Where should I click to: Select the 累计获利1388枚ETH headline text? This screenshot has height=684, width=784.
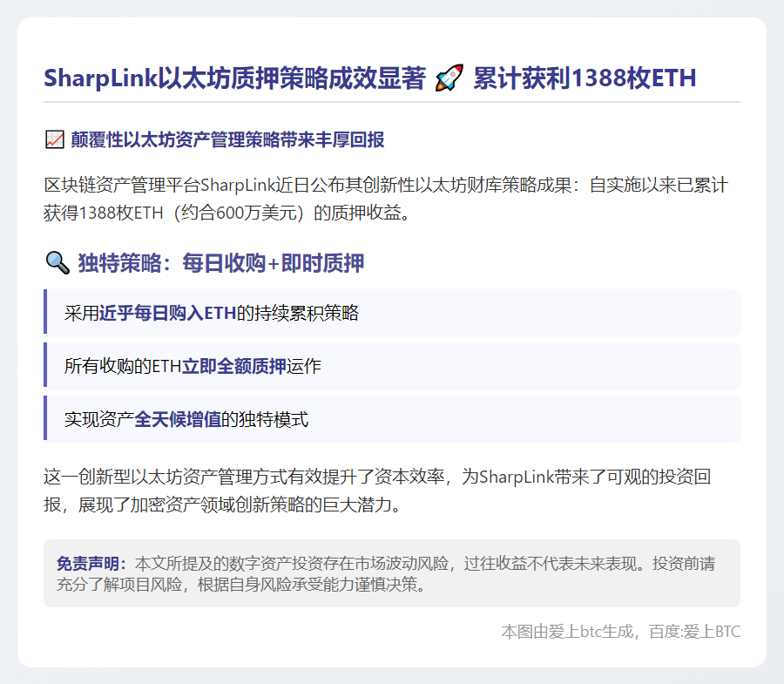(x=584, y=79)
